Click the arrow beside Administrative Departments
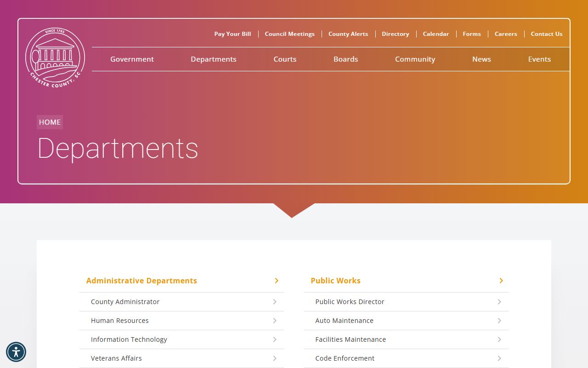The height and width of the screenshot is (368, 588). [277, 281]
